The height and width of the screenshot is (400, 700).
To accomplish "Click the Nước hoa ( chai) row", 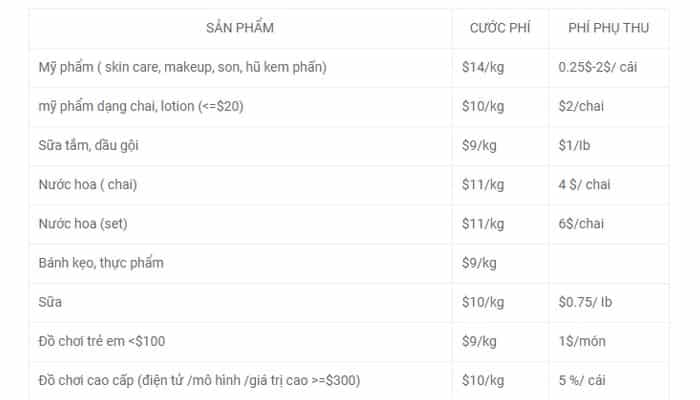I will pos(349,185).
